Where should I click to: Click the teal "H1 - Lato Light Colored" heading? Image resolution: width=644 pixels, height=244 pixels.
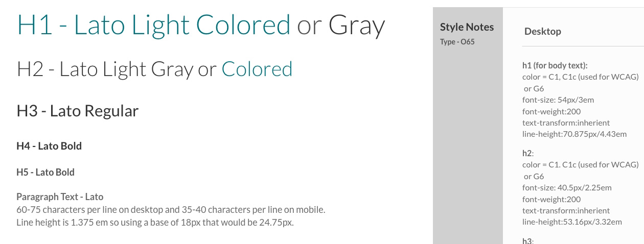coord(153,25)
